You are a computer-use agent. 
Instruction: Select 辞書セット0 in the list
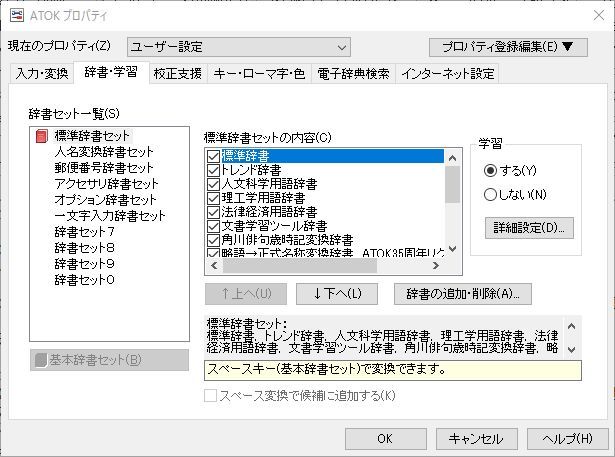point(84,280)
